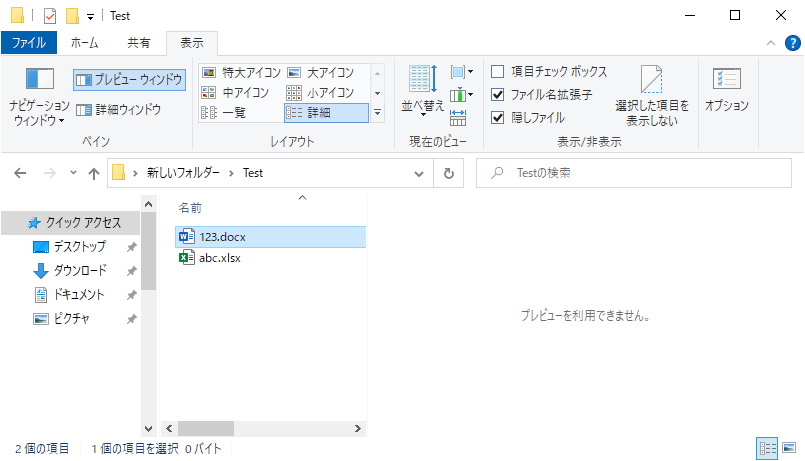This screenshot has height=461, width=805.
Task: Click the pin icon next to ピクチャ
Action: pyautogui.click(x=131, y=319)
